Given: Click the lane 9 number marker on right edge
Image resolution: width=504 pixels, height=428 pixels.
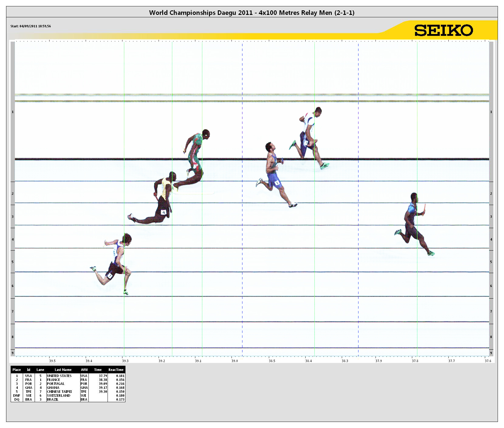Looking at the screenshot, I should coord(491,353).
